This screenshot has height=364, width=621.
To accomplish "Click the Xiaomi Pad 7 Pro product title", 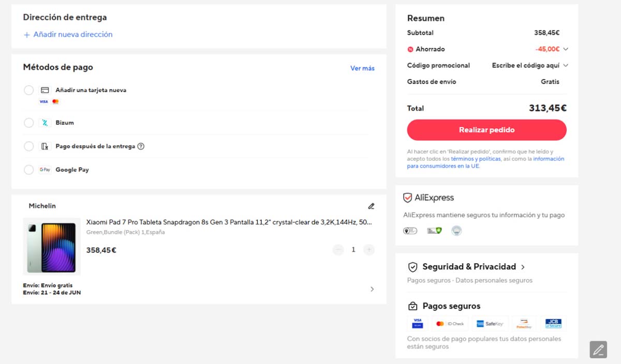I will 229,222.
